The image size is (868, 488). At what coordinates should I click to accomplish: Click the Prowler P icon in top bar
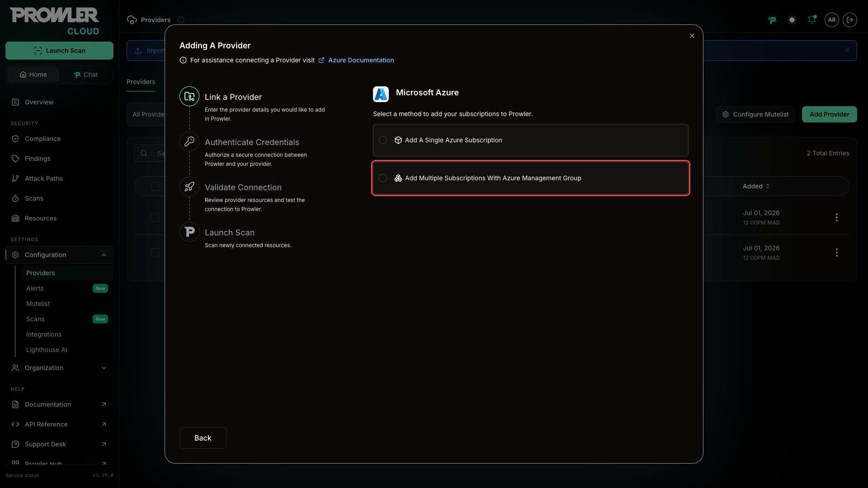(x=772, y=20)
